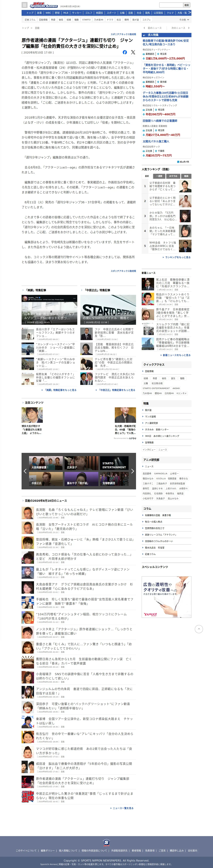
Task: Open the 広末涼子 carousel thumbnail
Action: point(81,463)
